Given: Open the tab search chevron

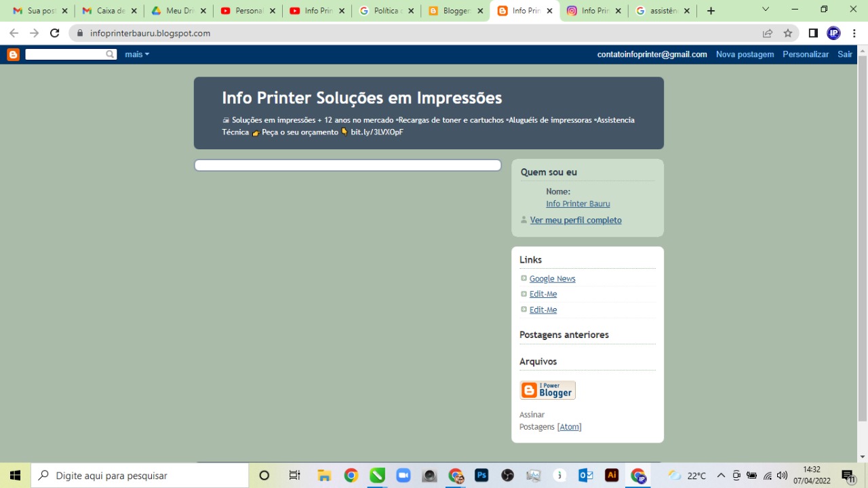Looking at the screenshot, I should pos(766,10).
